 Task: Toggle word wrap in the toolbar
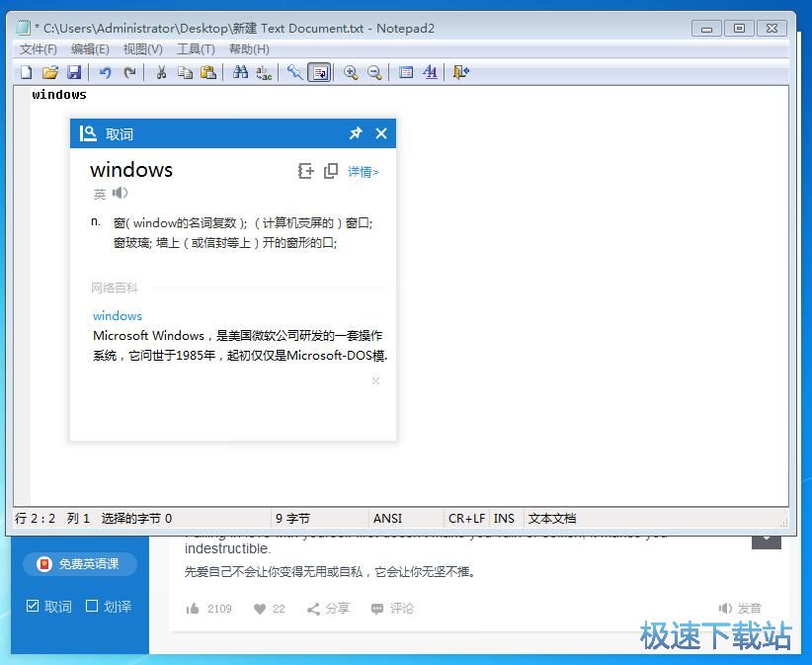tap(319, 72)
